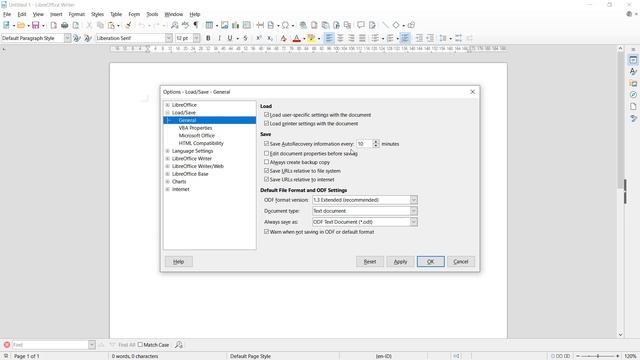This screenshot has width=640, height=360.
Task: Click Clone Formatting brush icon
Action: point(128,25)
